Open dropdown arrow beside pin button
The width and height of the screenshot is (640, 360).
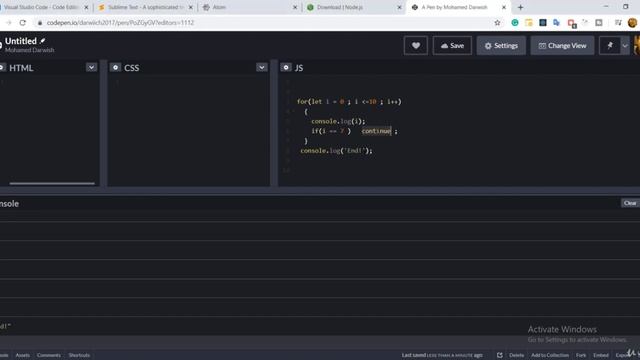(625, 45)
